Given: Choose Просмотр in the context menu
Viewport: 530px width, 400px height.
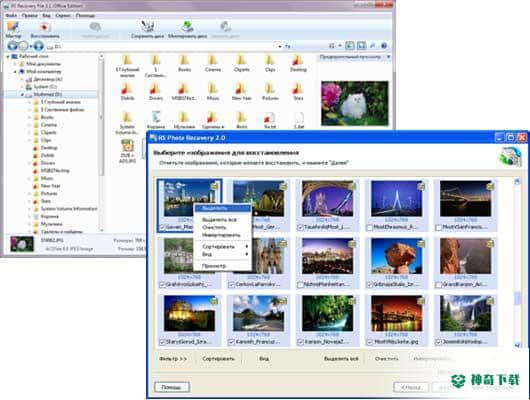Looking at the screenshot, I should pos(222,266).
